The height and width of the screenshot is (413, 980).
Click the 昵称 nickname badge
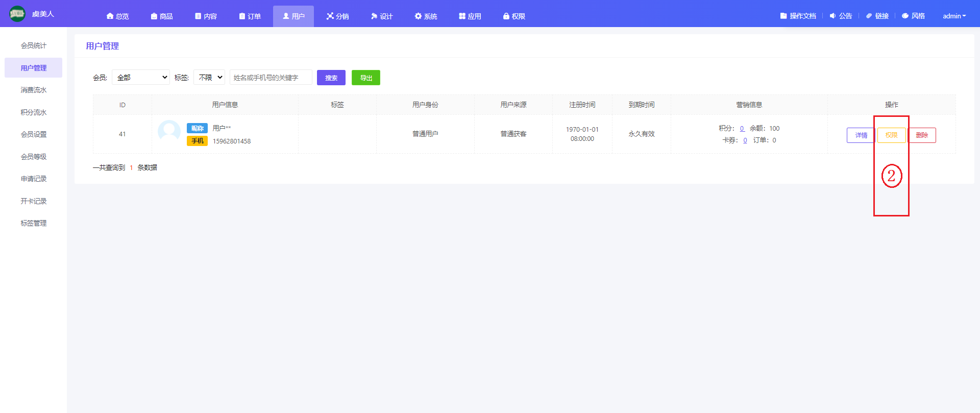197,128
